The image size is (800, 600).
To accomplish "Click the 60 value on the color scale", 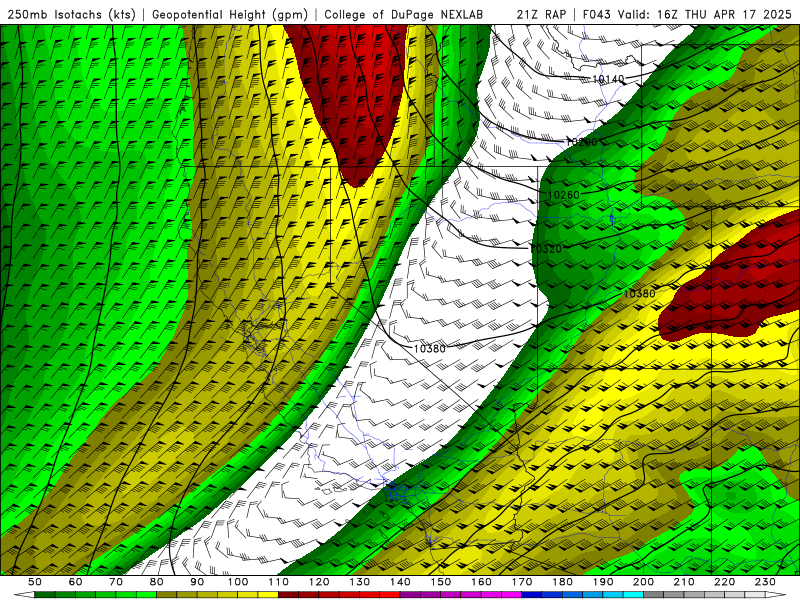I will [76, 582].
